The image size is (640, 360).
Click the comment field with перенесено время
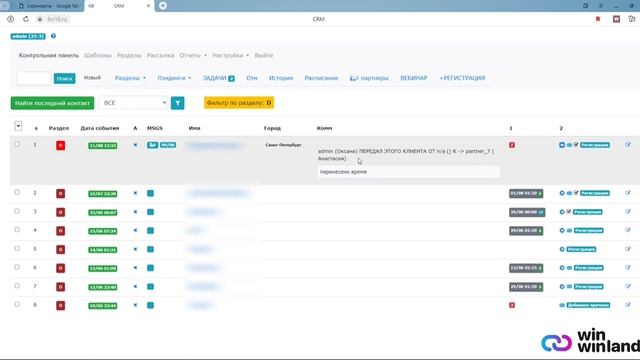pos(409,172)
